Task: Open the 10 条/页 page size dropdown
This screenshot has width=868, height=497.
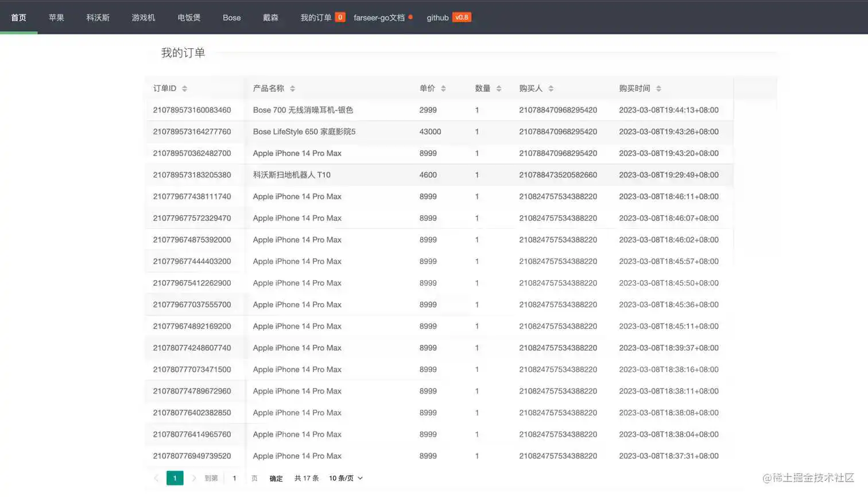Action: 346,478
